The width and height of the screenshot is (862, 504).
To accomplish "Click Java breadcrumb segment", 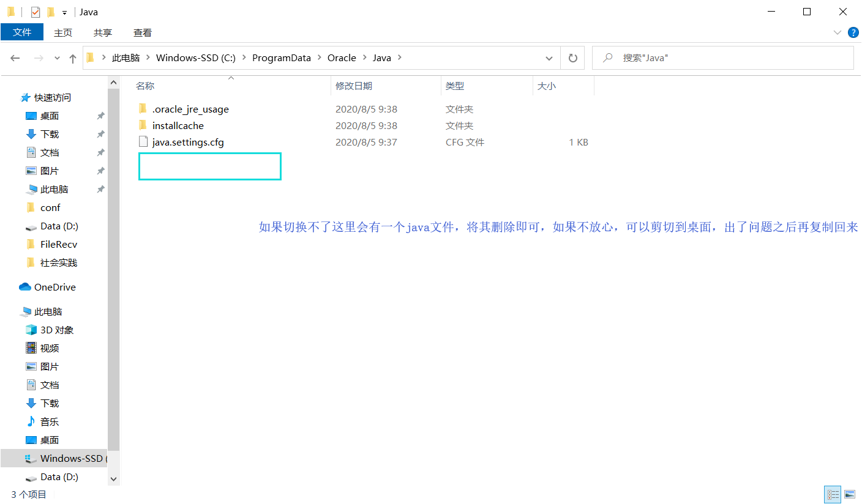I will click(x=381, y=57).
